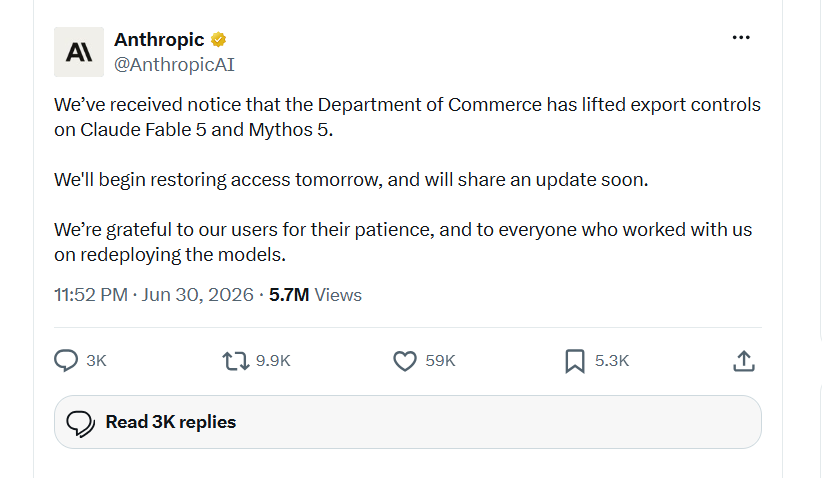
Task: Open the three-dot more options menu
Action: (741, 37)
